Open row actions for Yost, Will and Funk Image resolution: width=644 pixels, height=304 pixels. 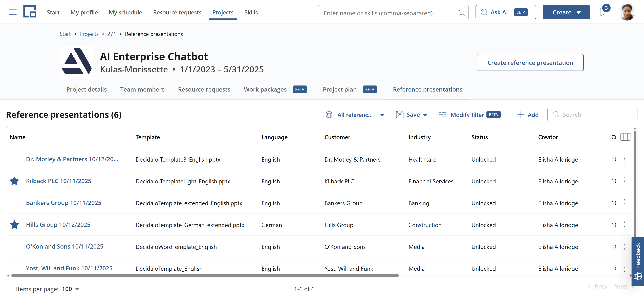625,269
